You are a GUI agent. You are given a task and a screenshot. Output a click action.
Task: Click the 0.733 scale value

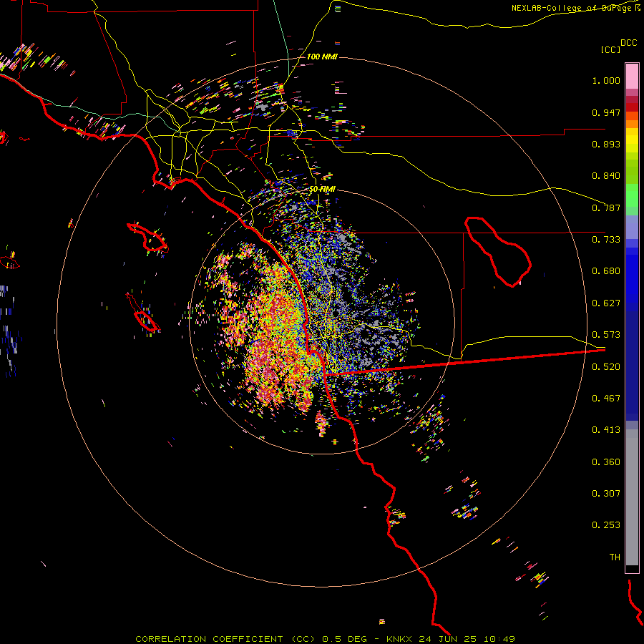pos(606,240)
